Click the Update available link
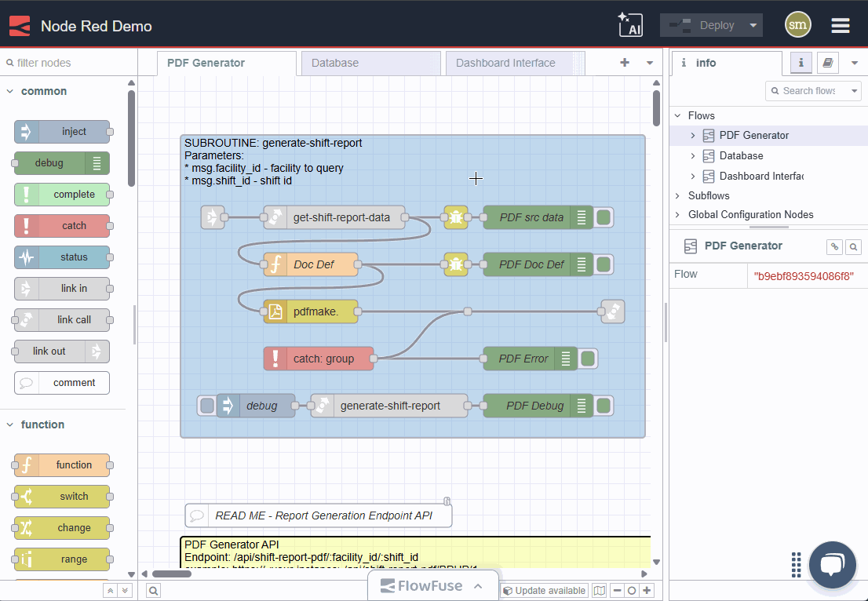The height and width of the screenshot is (601, 868). pyautogui.click(x=549, y=590)
